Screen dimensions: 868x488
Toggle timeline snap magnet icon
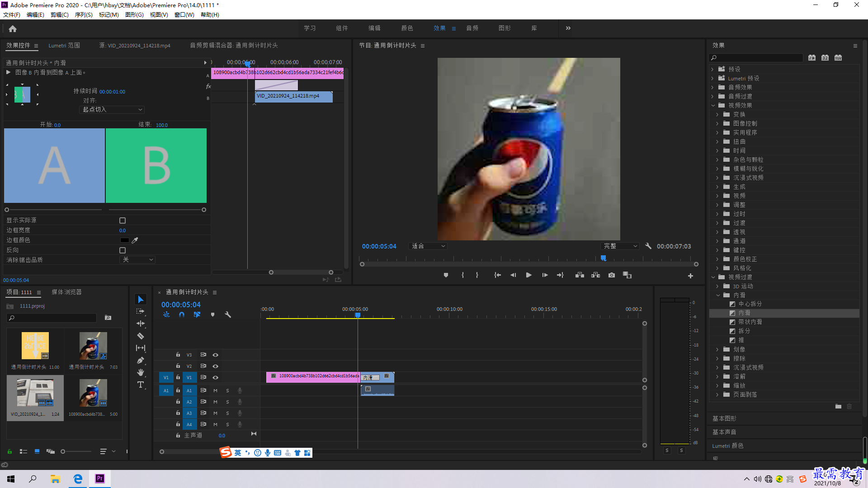click(x=182, y=314)
